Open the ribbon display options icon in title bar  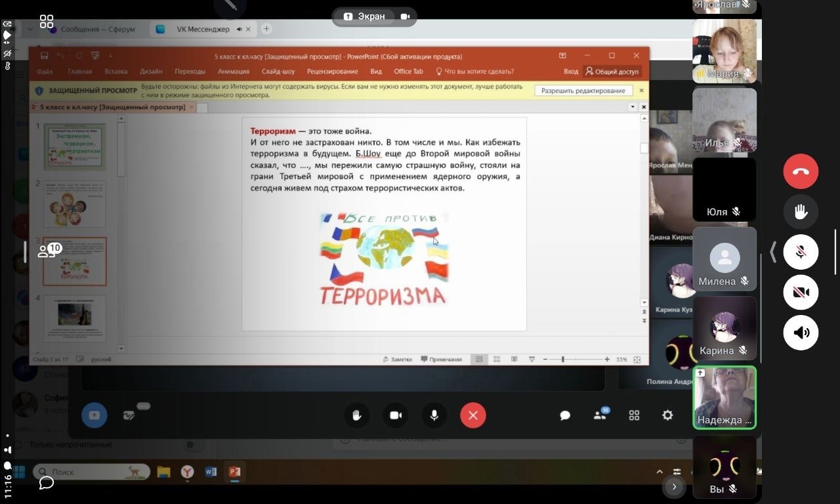(x=562, y=56)
